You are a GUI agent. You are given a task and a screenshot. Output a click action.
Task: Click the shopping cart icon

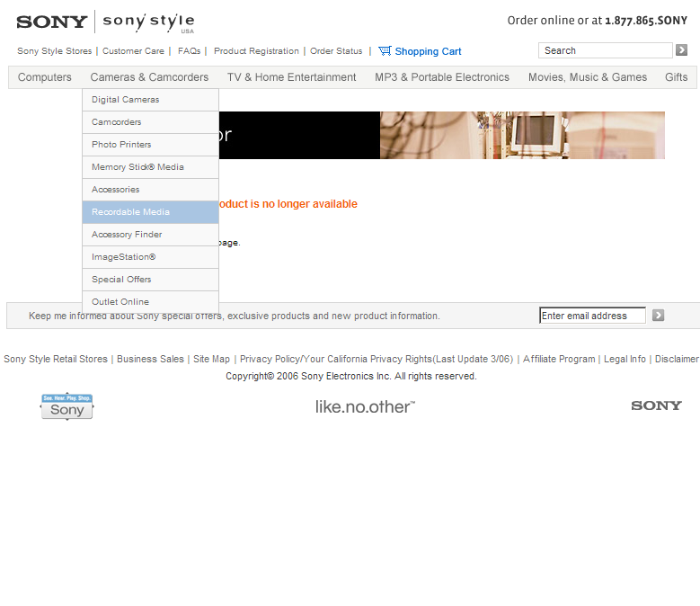(x=385, y=51)
